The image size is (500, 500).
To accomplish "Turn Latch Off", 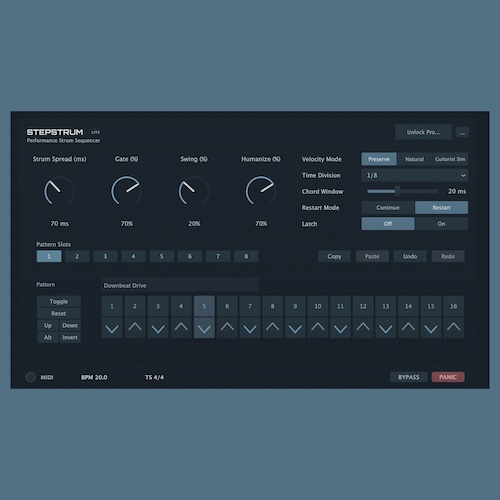I will [388, 224].
